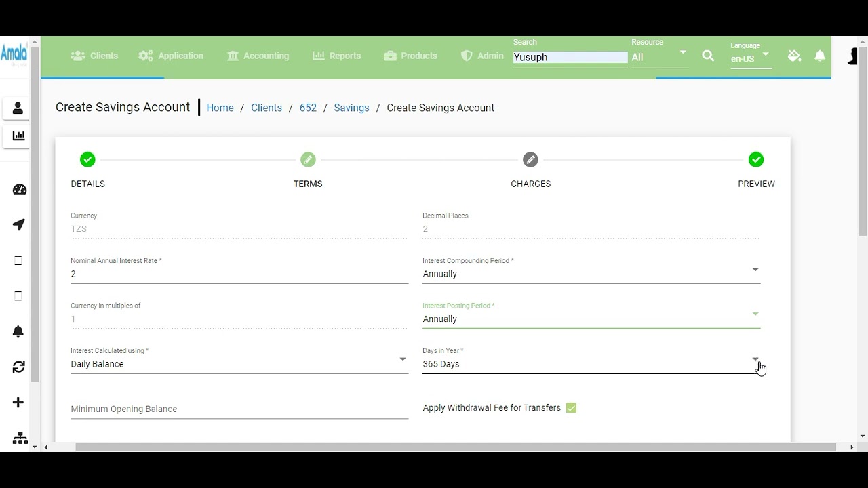
Task: Click the Charges step pencil icon
Action: tap(530, 160)
